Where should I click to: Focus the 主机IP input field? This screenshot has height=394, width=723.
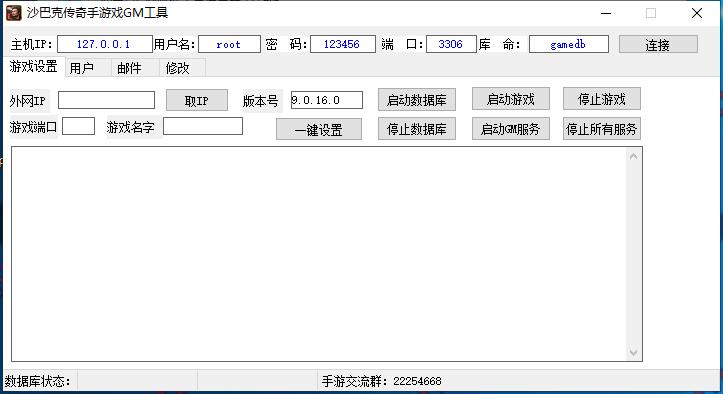pyautogui.click(x=105, y=44)
